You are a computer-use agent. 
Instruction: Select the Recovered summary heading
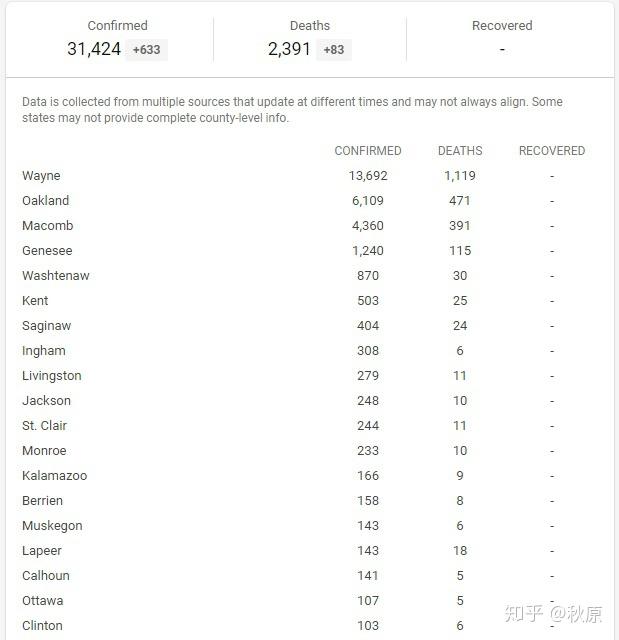click(502, 26)
